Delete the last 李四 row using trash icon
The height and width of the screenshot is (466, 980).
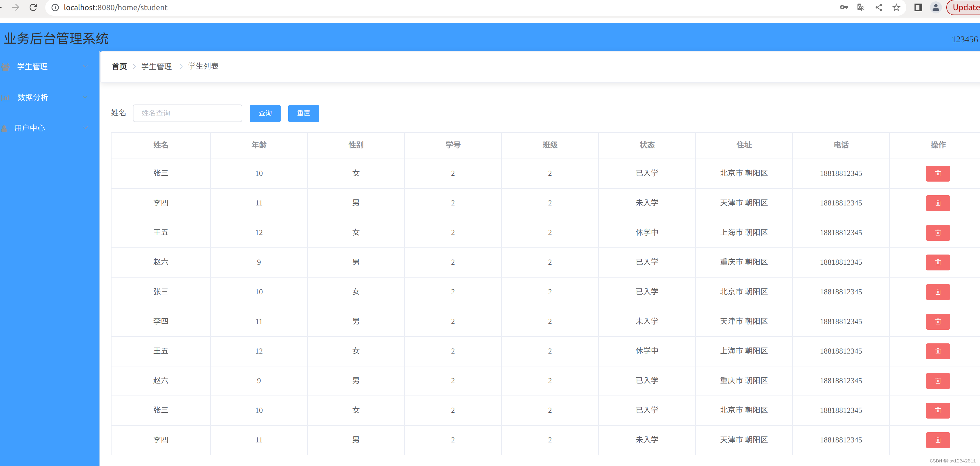(938, 440)
